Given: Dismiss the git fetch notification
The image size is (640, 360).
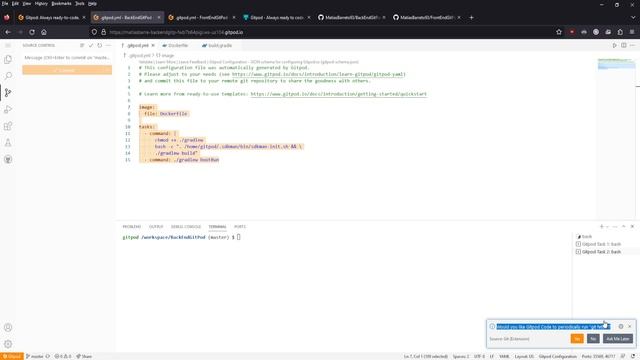Looking at the screenshot, I should pos(630,327).
